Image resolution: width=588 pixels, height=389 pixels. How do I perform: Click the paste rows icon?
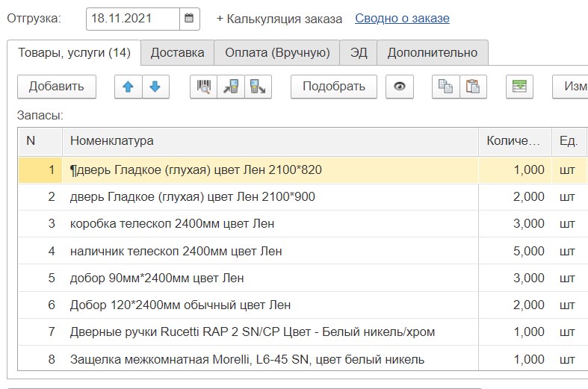(472, 87)
